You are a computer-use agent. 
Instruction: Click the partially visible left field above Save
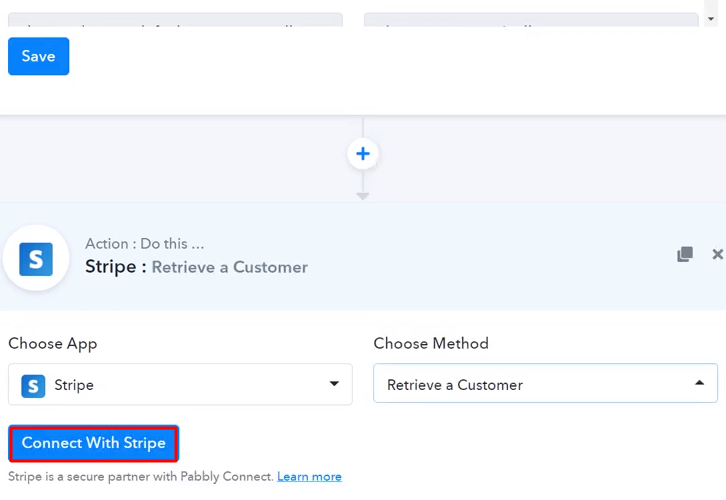click(x=175, y=20)
